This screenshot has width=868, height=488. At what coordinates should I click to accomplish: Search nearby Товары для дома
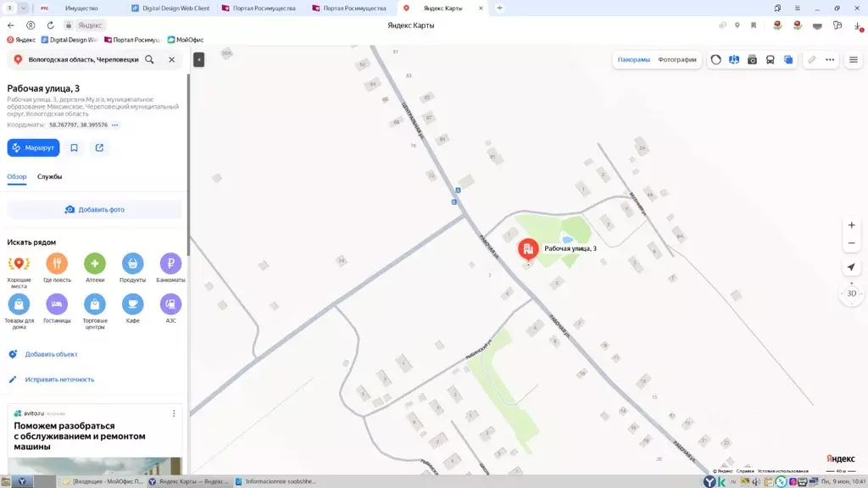(x=19, y=312)
